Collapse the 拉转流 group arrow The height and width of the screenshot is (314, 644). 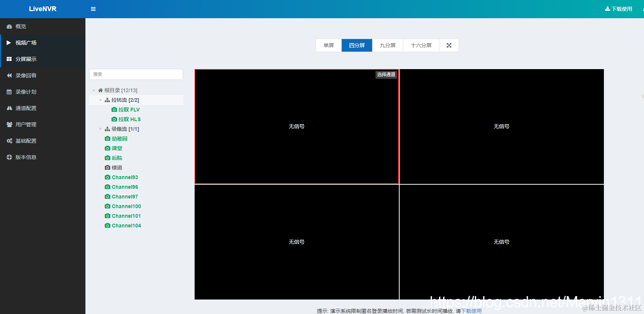tap(100, 100)
